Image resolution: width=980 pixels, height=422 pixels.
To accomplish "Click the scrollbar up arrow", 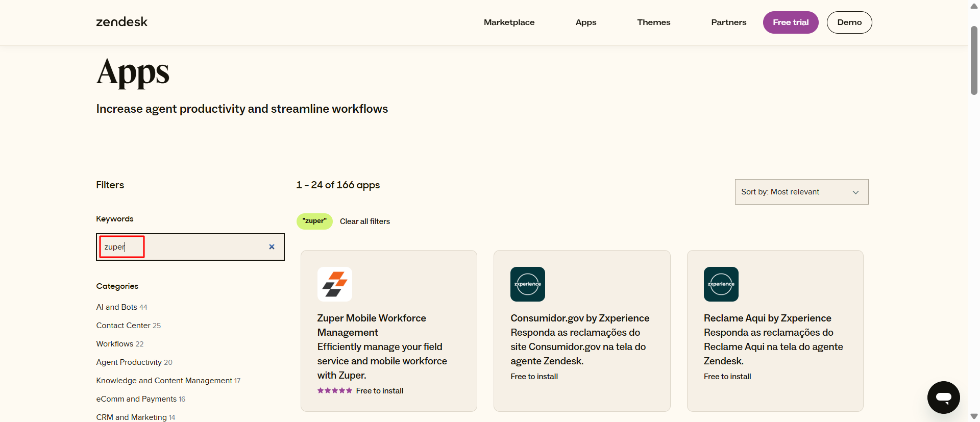I will click(974, 6).
